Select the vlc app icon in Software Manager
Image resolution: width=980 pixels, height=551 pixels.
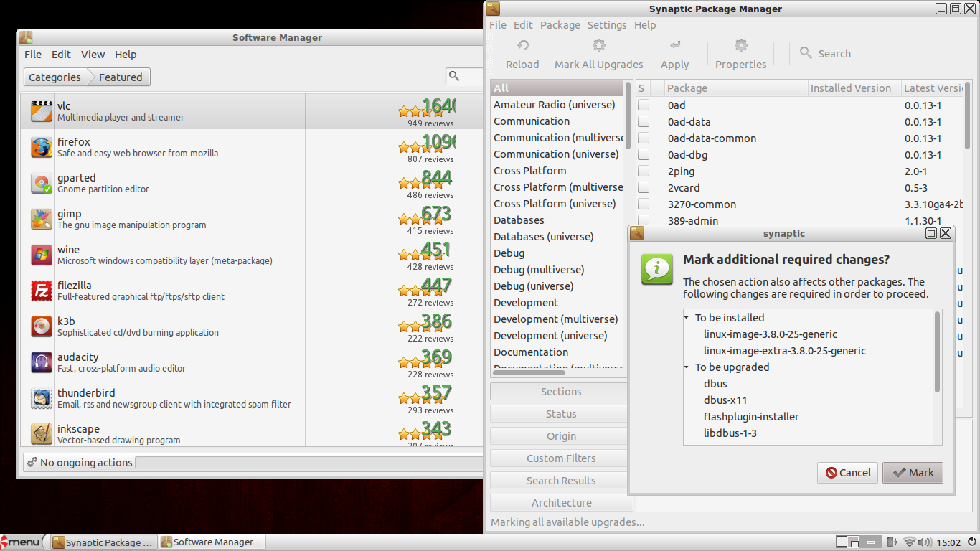[42, 111]
